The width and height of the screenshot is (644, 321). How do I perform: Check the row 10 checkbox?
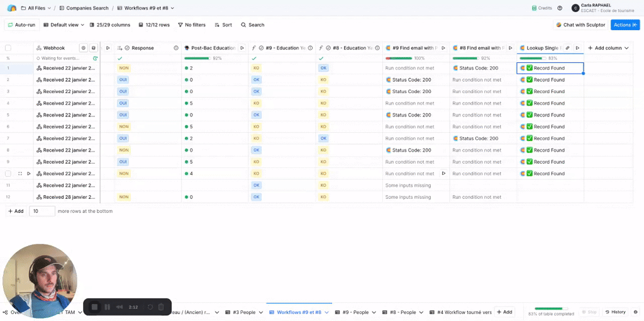(x=8, y=174)
